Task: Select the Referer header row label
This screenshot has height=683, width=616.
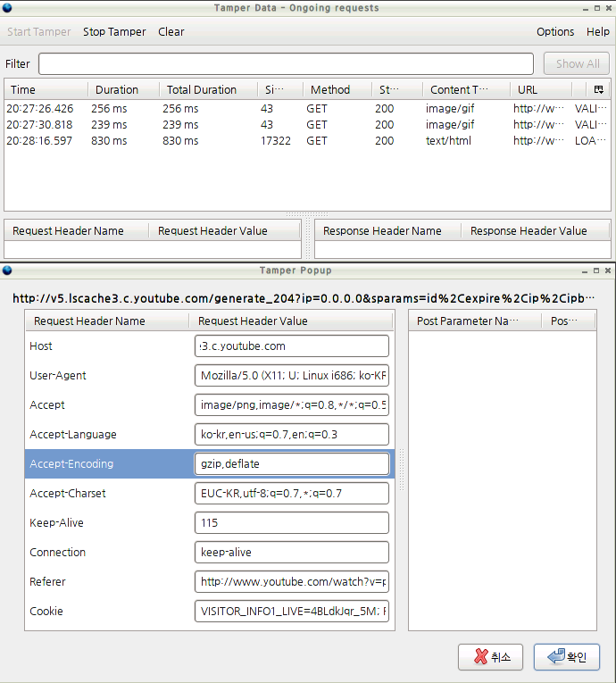Action: (47, 581)
